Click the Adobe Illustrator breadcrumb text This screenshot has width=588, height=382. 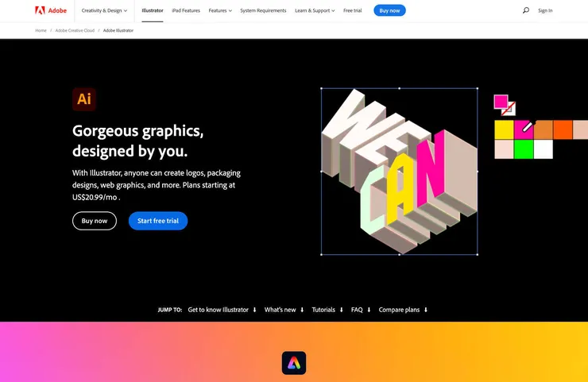[x=118, y=30]
